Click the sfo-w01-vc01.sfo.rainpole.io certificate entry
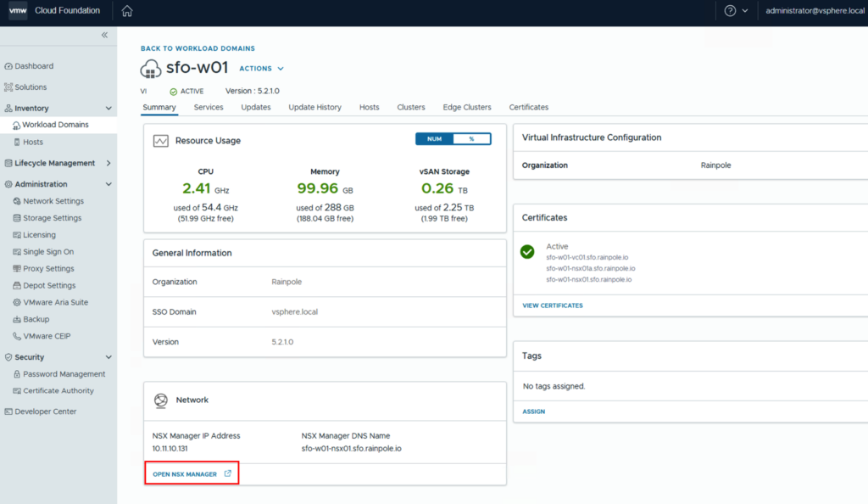 click(587, 258)
